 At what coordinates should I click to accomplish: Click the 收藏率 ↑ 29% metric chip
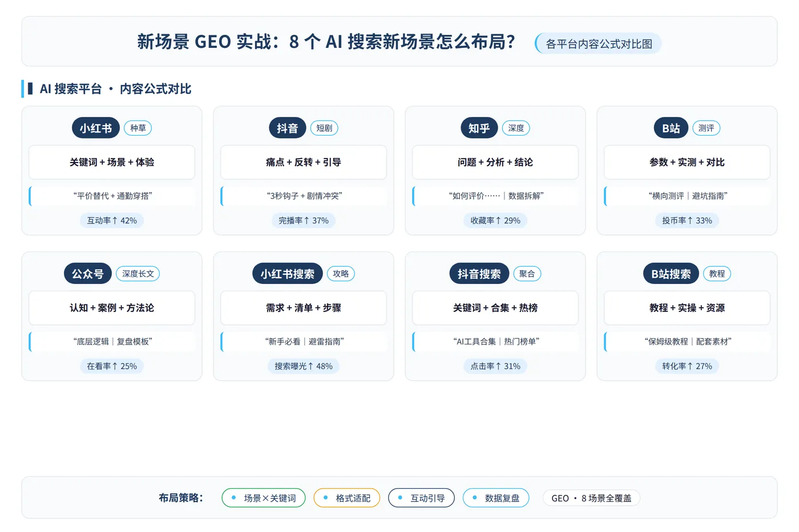[495, 221]
